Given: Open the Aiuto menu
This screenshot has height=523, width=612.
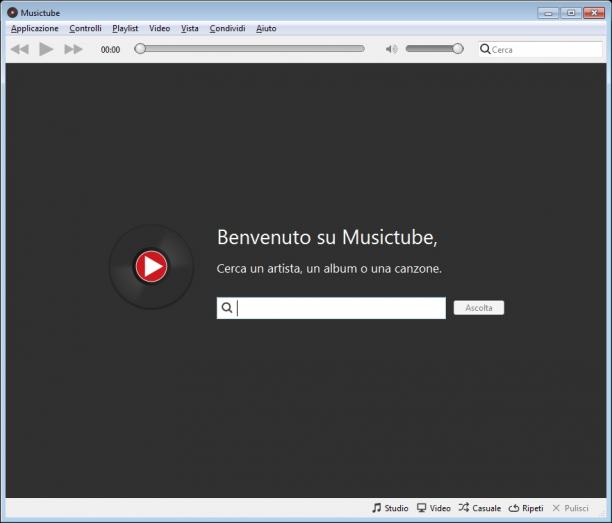Looking at the screenshot, I should (x=266, y=28).
